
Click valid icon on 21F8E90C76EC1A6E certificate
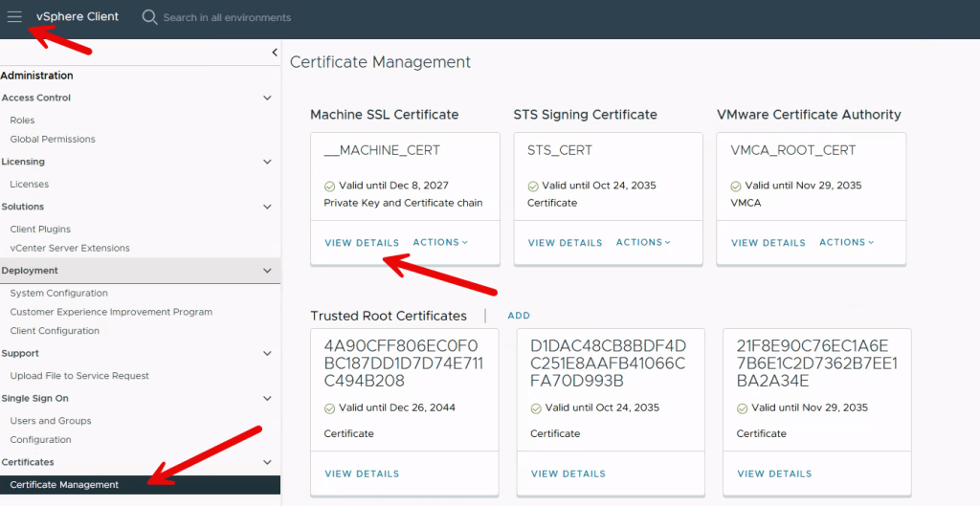click(742, 407)
